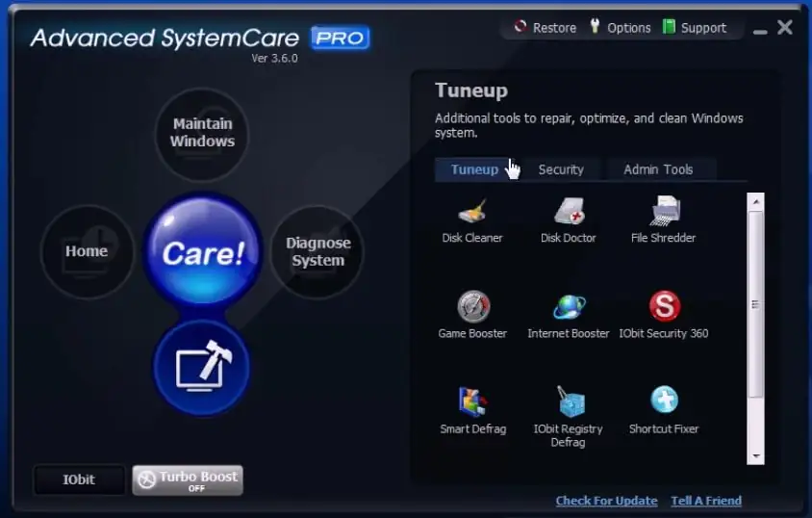This screenshot has height=518, width=812.
Task: Click the Check For Update link
Action: [x=606, y=501]
